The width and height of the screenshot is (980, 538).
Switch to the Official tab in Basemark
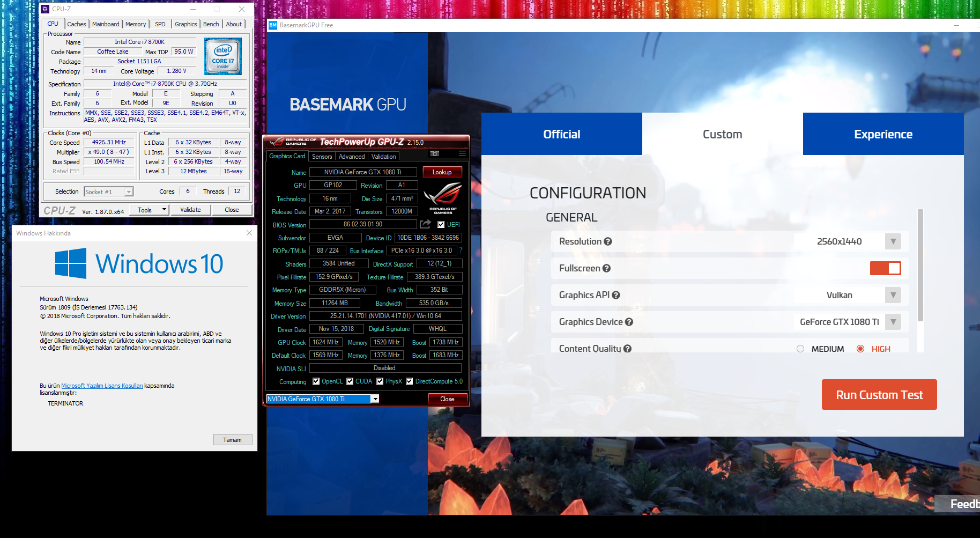point(562,134)
